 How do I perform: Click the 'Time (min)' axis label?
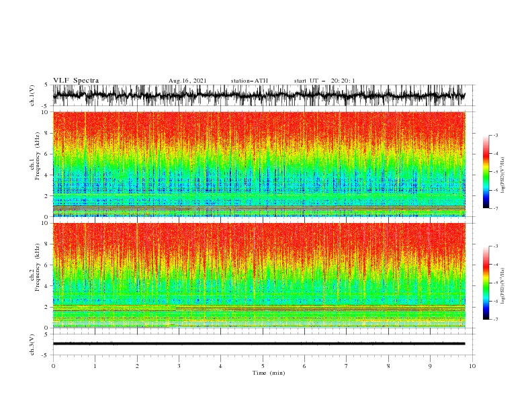coord(269,373)
